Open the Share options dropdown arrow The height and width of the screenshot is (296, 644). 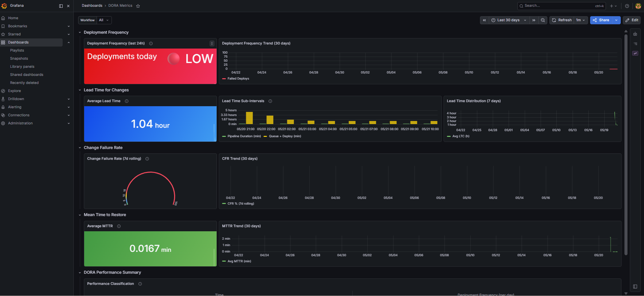pos(616,20)
